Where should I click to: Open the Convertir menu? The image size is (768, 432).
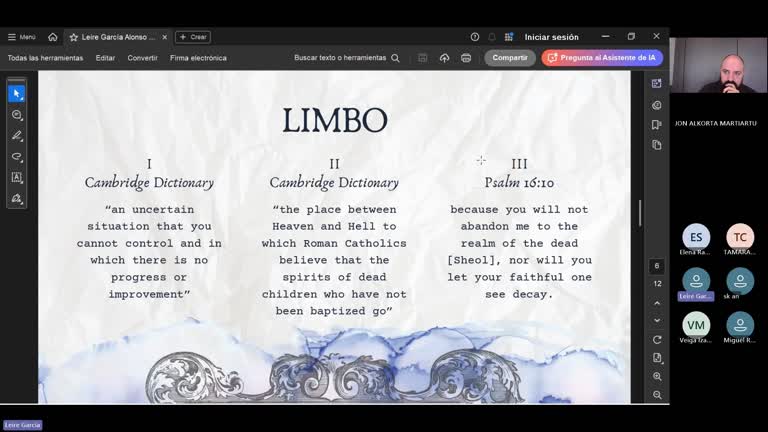click(x=143, y=58)
